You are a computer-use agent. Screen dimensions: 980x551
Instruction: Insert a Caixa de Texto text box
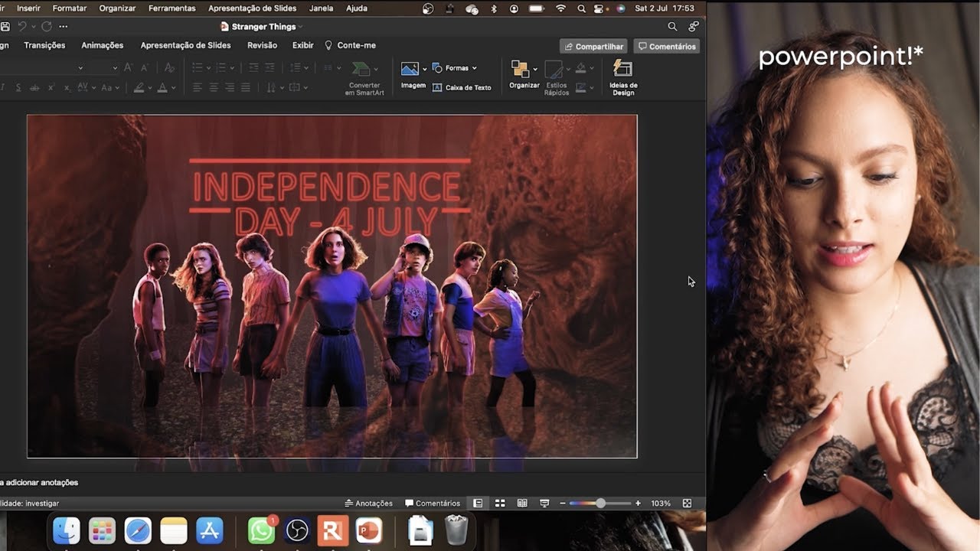(x=462, y=87)
